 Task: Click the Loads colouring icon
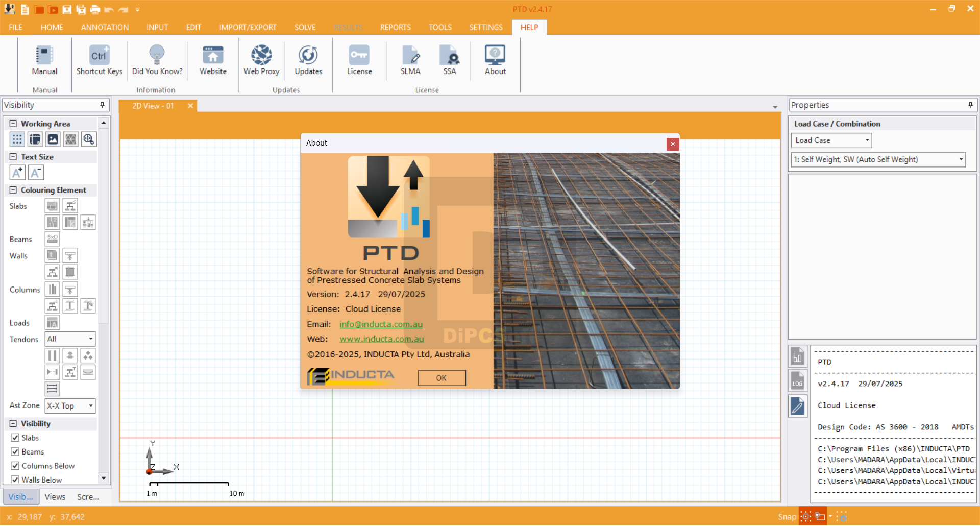52,322
